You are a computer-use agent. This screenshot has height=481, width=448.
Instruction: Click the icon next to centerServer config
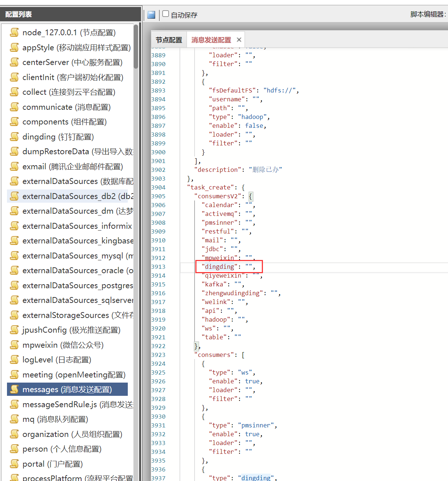[x=14, y=62]
